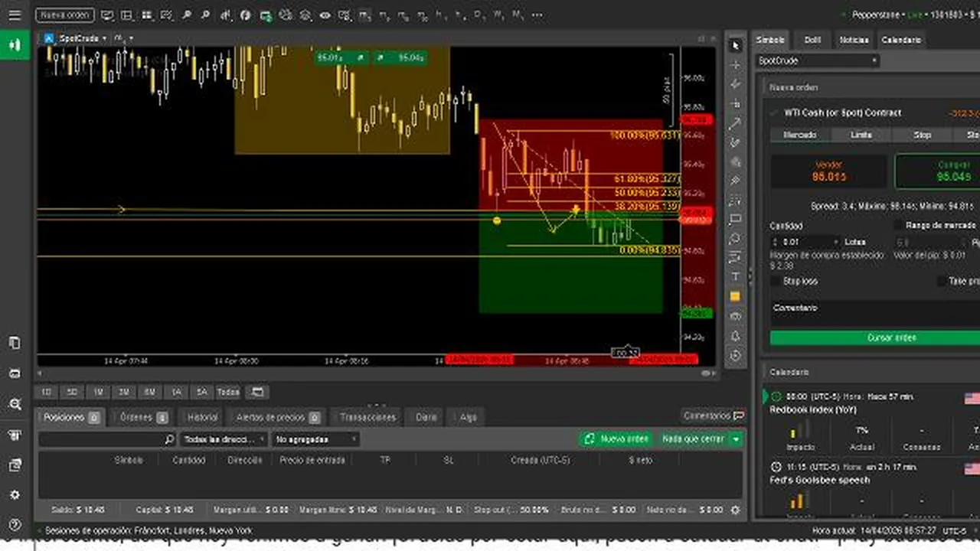The height and width of the screenshot is (551, 980).
Task: Select the 1D chart period button
Action: (47, 392)
